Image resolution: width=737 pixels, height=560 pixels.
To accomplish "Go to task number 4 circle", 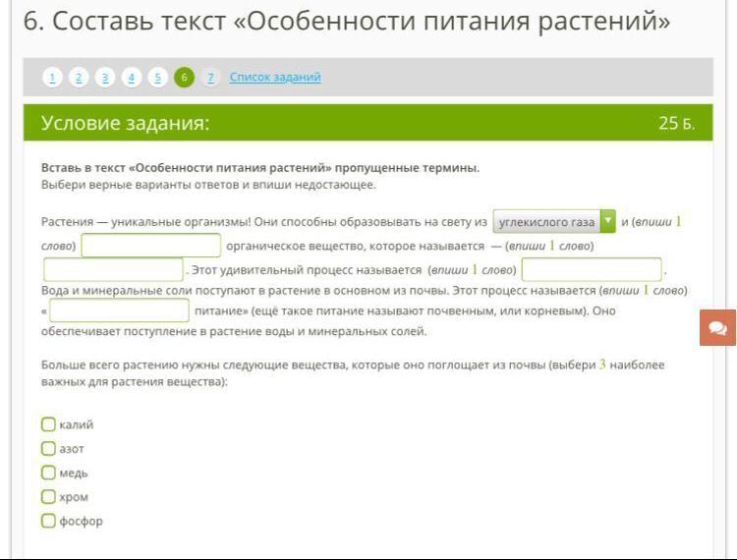I will (x=132, y=78).
